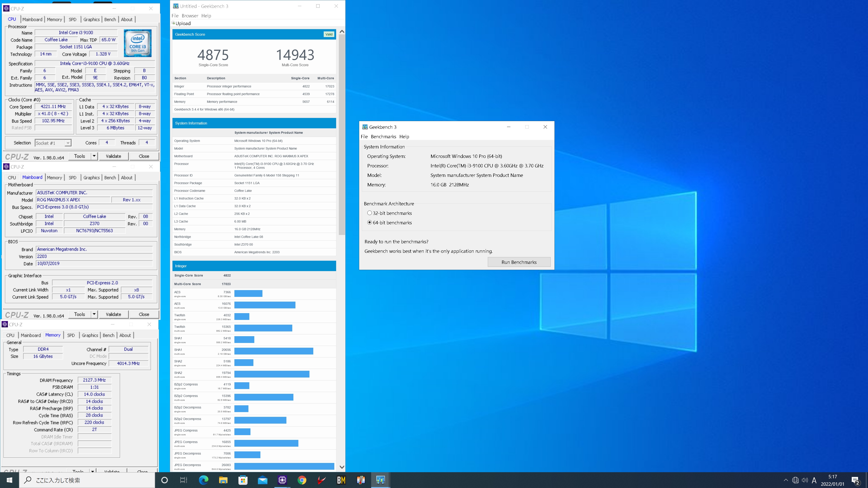868x488 pixels.
Task: Click Tools button in the top CPU-Z window
Action: click(80, 156)
